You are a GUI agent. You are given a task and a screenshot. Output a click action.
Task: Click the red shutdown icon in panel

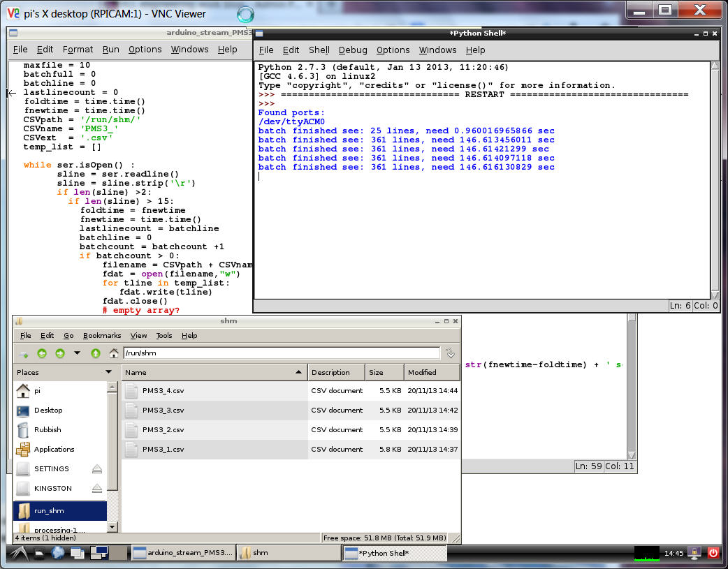[x=713, y=553]
